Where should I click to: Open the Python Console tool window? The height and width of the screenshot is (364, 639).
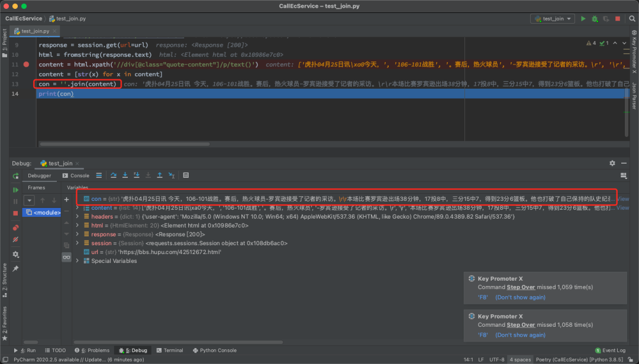(x=215, y=350)
